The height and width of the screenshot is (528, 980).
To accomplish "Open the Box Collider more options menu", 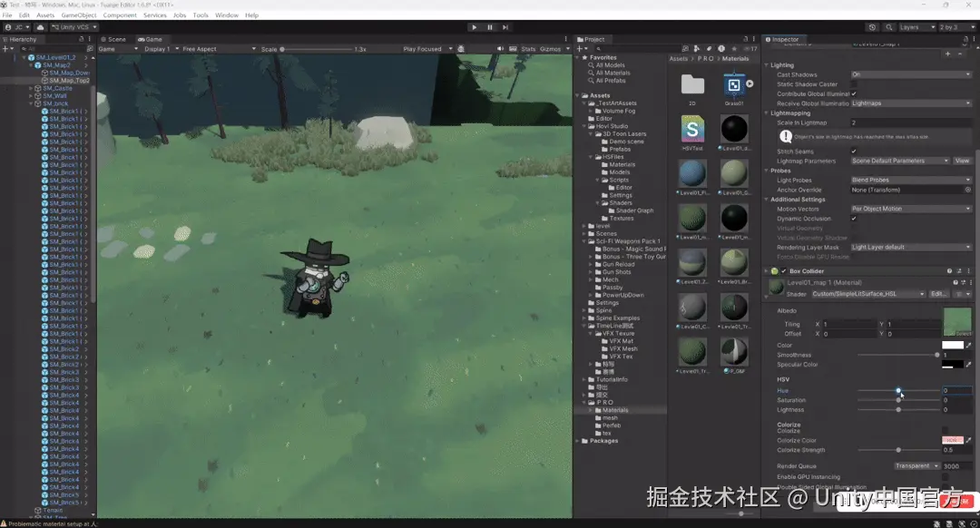I will coord(969,271).
